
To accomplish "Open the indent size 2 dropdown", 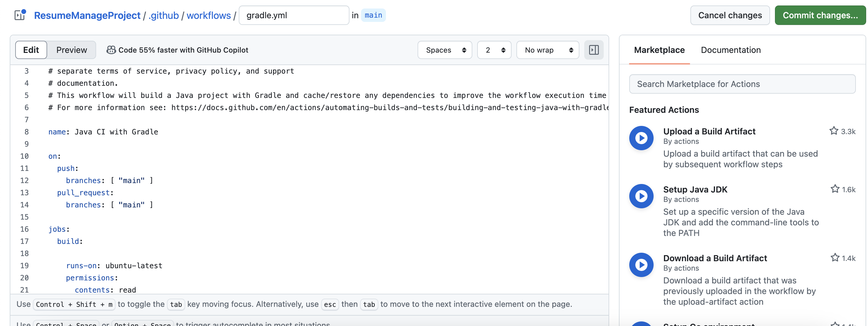I will tap(494, 50).
